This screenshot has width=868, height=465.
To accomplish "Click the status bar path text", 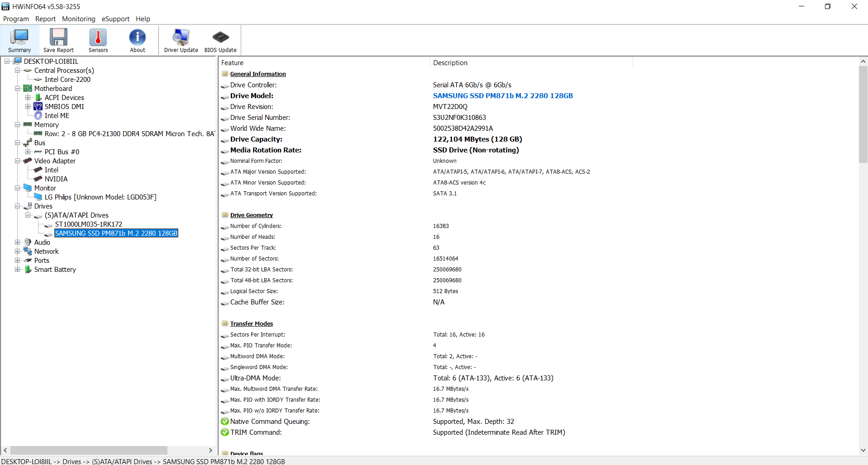I will 143,461.
